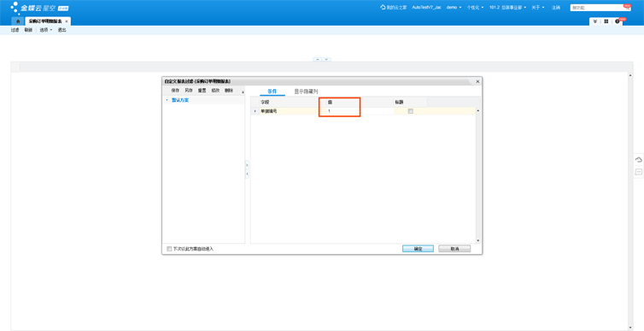Click 修改 in the dialog toolbar
This screenshot has height=331, width=644.
(x=215, y=91)
